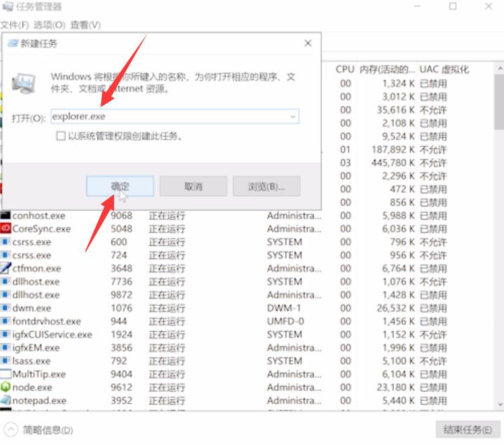Click the ctfmon.exe pen icon
This screenshot has width=504, height=445.
pyautogui.click(x=5, y=268)
